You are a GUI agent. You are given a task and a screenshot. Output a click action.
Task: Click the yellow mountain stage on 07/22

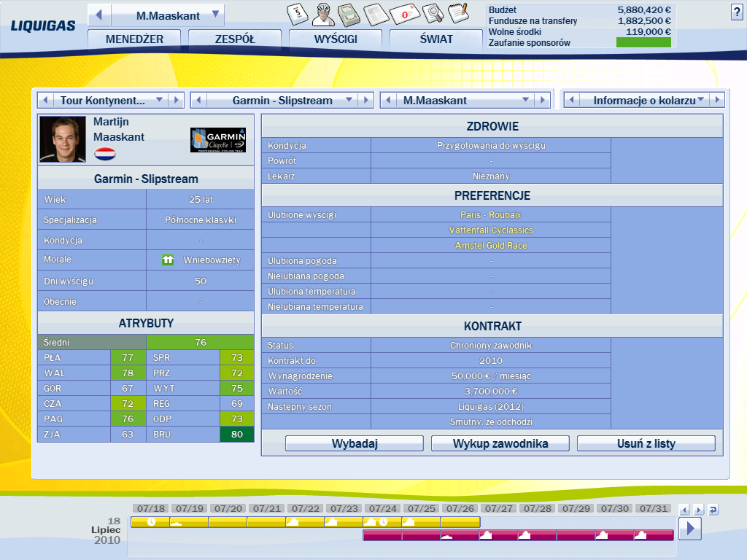tap(305, 522)
